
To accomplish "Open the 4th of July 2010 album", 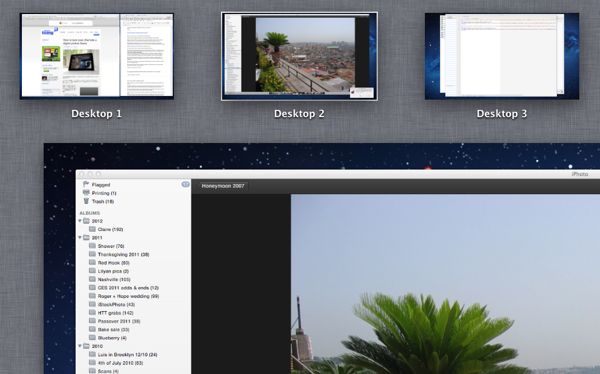I will (x=120, y=363).
